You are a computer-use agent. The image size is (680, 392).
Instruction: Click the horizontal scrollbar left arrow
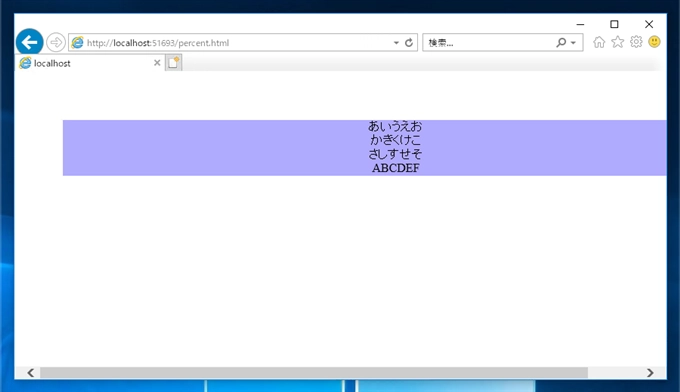tap(30, 373)
